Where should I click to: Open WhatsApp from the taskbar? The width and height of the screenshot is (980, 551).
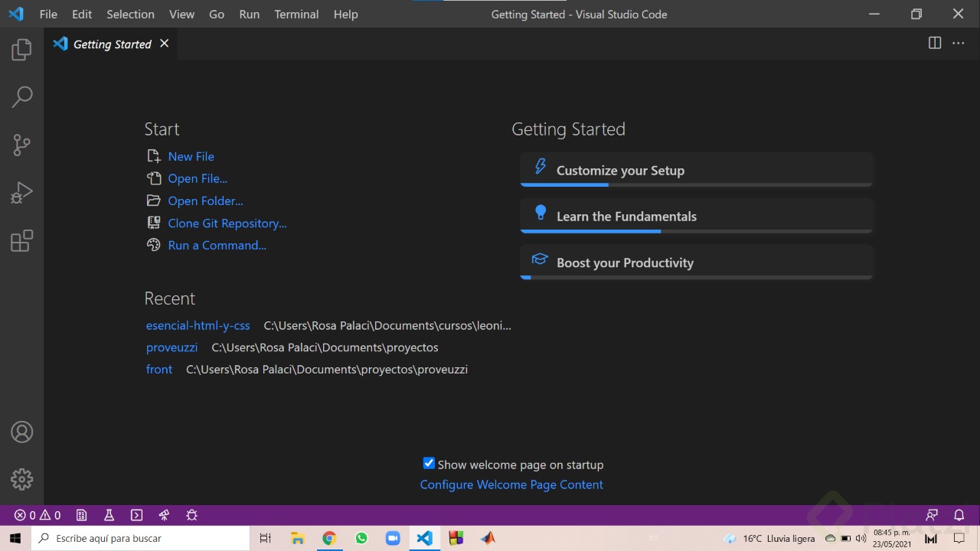tap(361, 538)
